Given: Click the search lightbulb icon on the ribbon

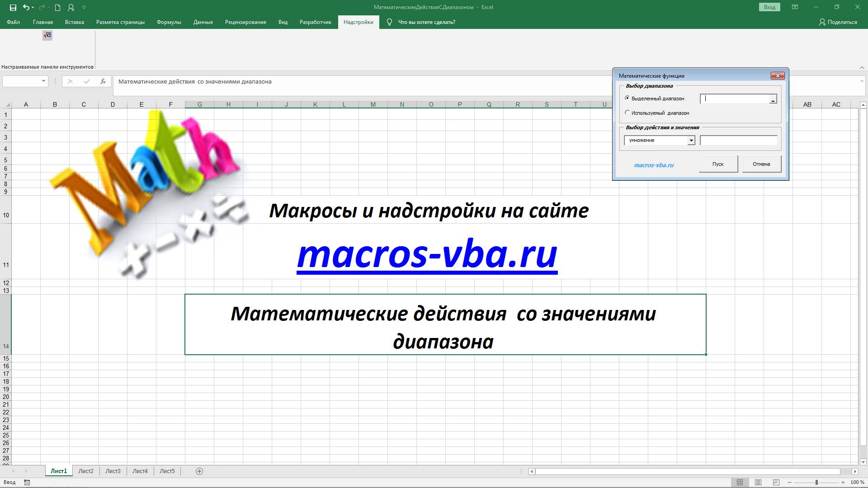Looking at the screenshot, I should (x=390, y=22).
